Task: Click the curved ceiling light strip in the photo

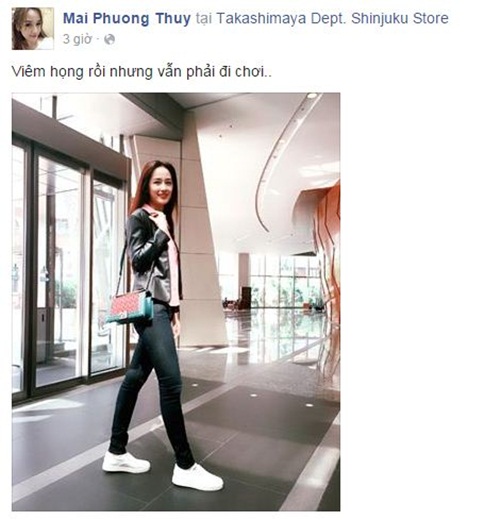Action: (282, 160)
